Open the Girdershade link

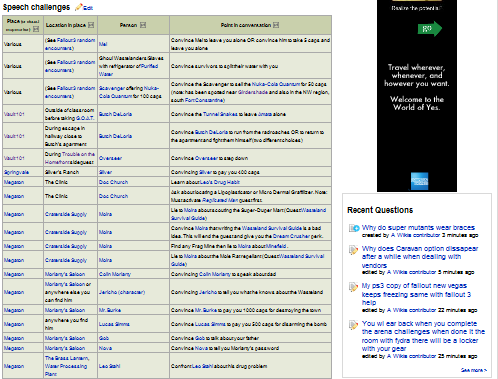coord(253,92)
